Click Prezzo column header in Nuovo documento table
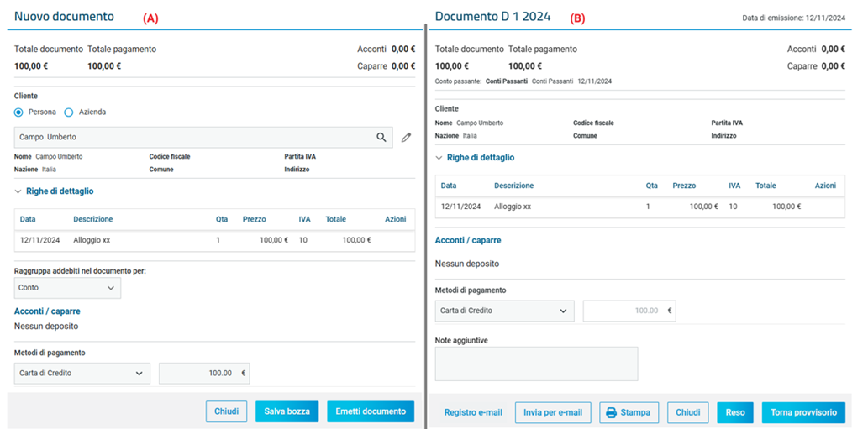 coord(254,219)
